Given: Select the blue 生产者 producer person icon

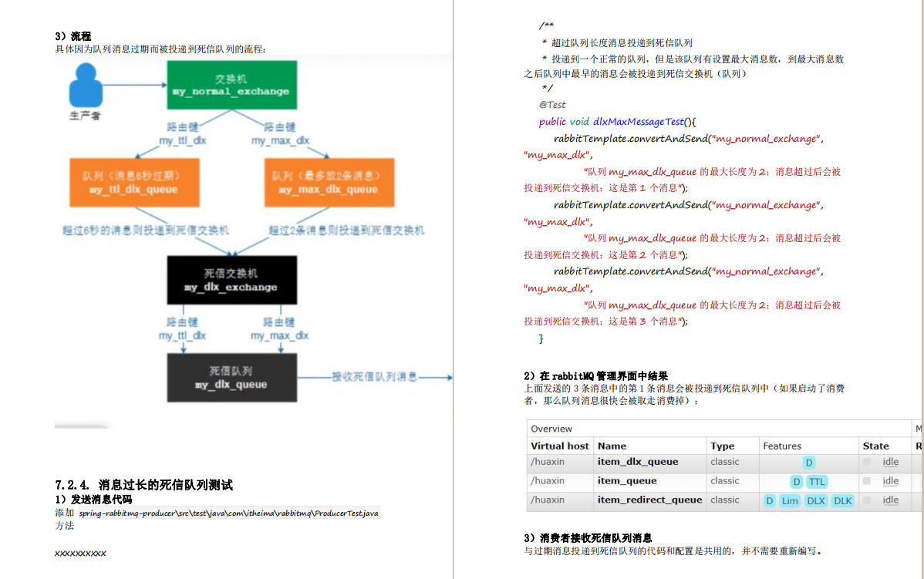Looking at the screenshot, I should point(87,86).
